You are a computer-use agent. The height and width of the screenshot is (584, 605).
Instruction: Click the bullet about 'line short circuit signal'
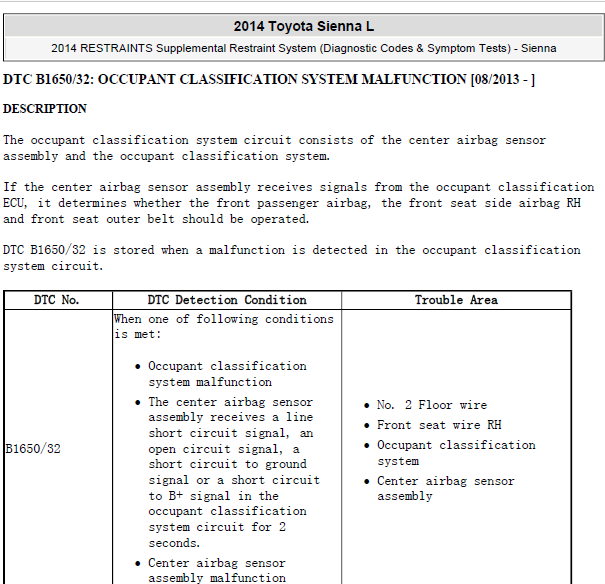[x=234, y=473]
